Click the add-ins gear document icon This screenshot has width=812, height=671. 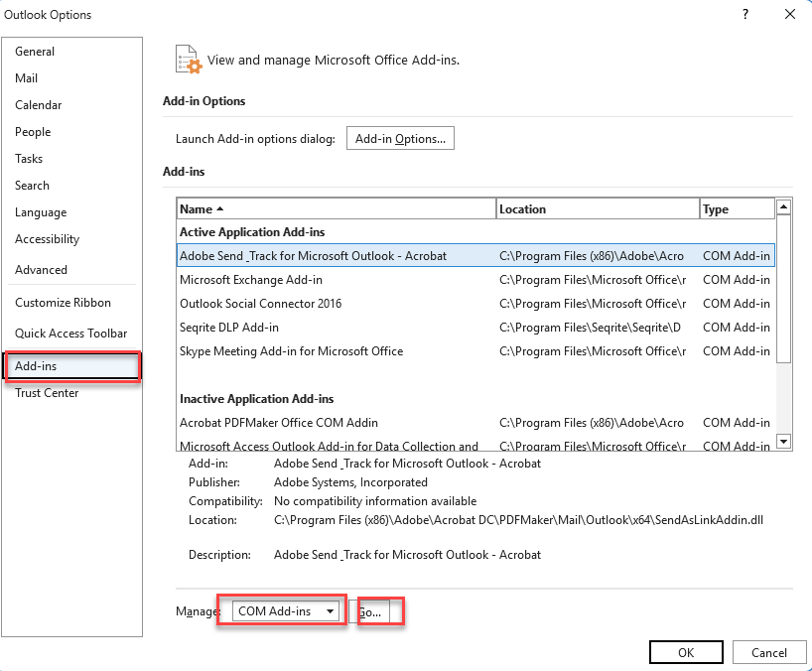click(x=189, y=60)
